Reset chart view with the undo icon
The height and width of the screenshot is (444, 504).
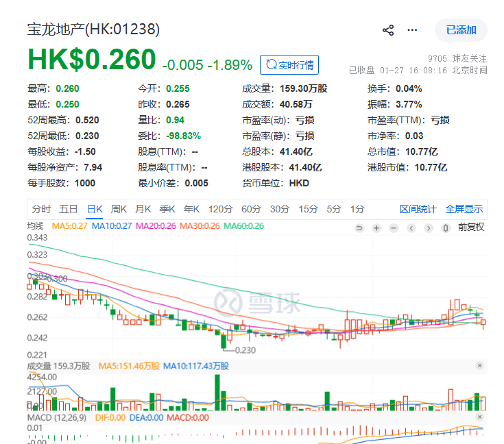coord(359,227)
